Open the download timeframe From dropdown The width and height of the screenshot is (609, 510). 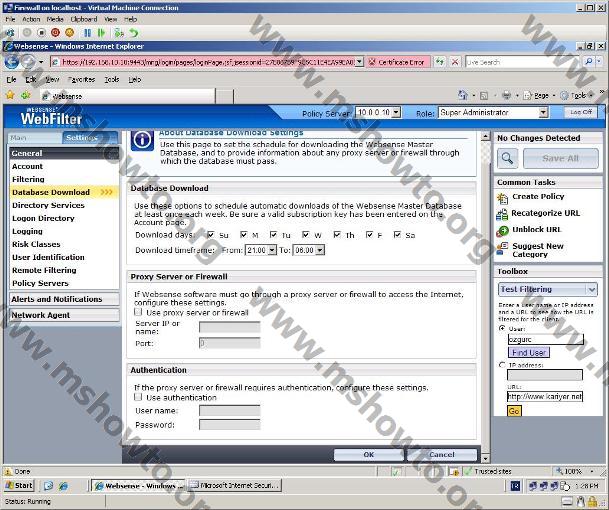(272, 250)
